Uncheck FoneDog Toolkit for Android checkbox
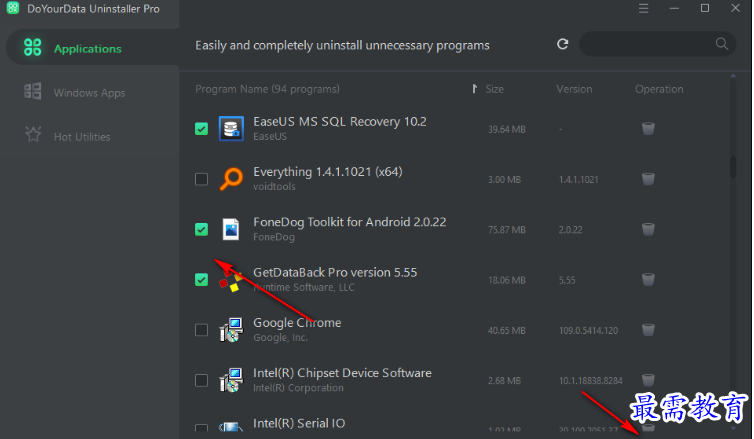Image resolution: width=754 pixels, height=439 pixels. [x=201, y=229]
